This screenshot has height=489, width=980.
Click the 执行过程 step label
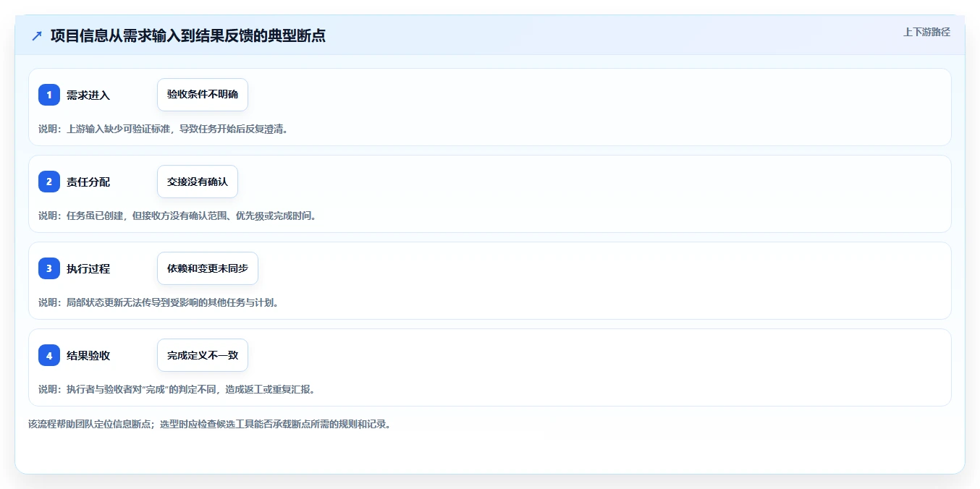tap(88, 268)
